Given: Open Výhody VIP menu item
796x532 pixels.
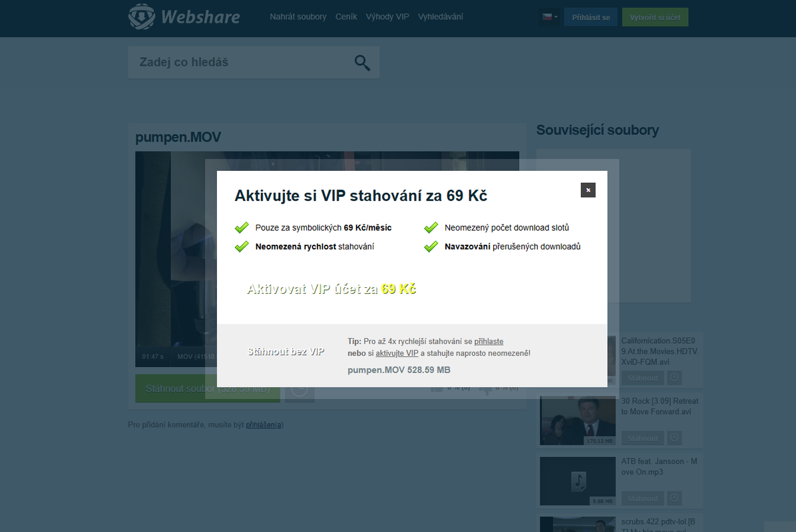Looking at the screenshot, I should click(x=387, y=17).
